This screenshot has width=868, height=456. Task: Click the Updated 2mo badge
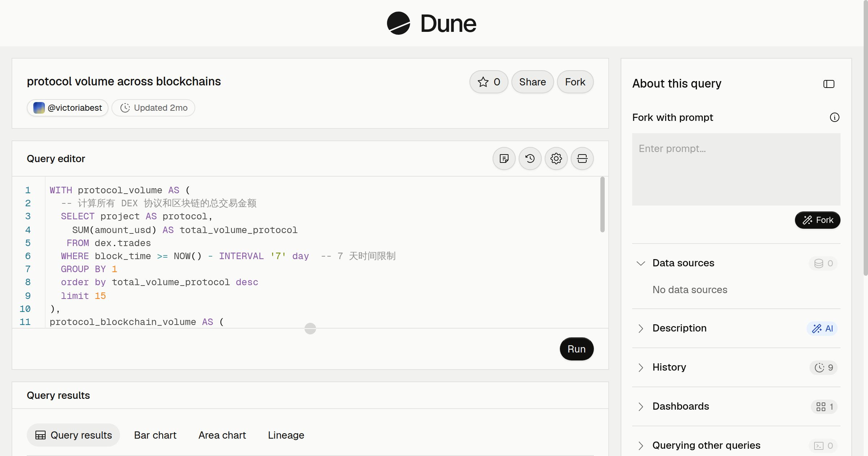153,108
